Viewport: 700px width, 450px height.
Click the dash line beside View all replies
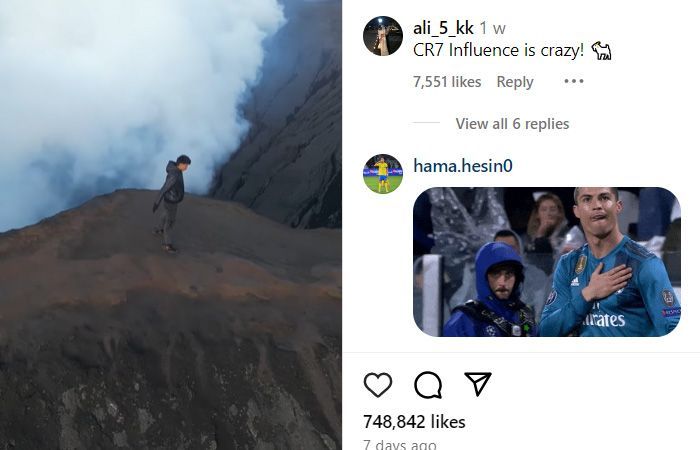pos(426,122)
